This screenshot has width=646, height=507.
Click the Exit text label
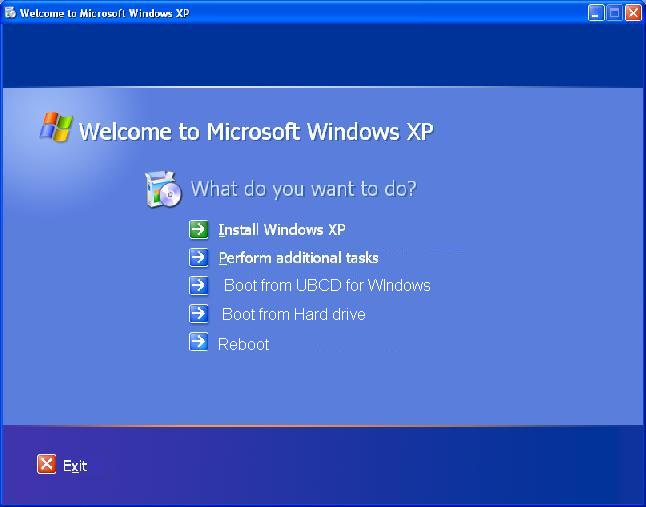75,466
